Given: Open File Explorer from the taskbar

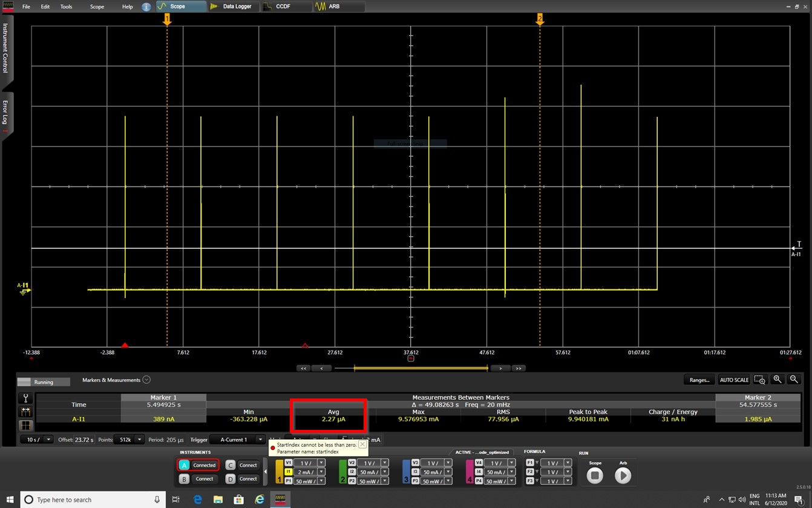Looking at the screenshot, I should click(x=218, y=500).
